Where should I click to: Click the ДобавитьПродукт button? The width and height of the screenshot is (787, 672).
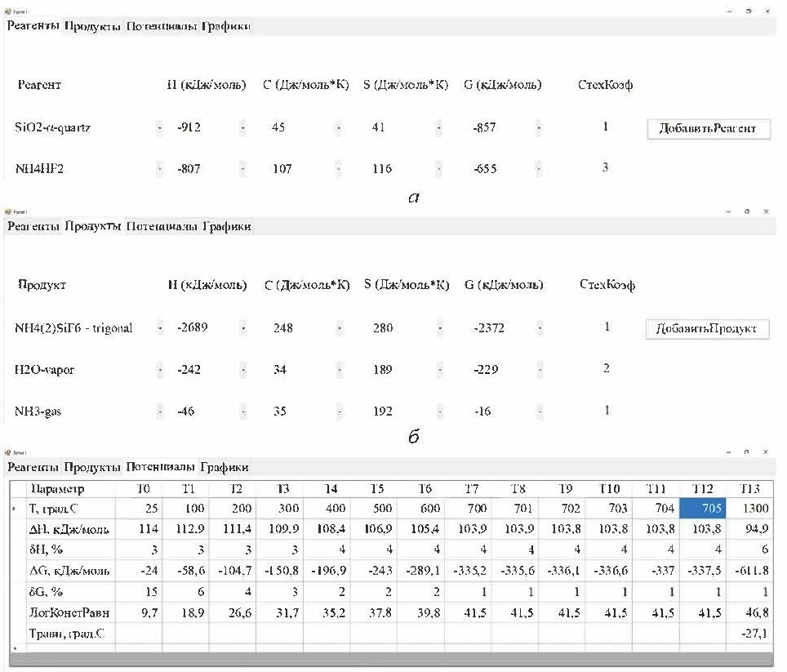point(707,328)
